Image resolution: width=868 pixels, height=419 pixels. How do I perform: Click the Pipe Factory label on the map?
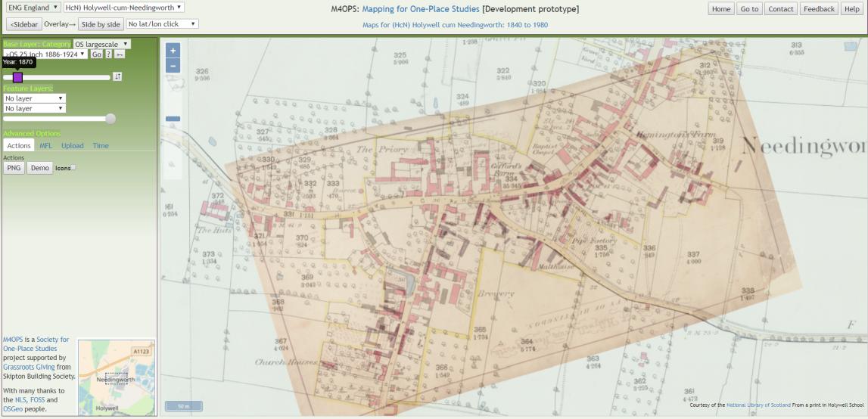[594, 241]
